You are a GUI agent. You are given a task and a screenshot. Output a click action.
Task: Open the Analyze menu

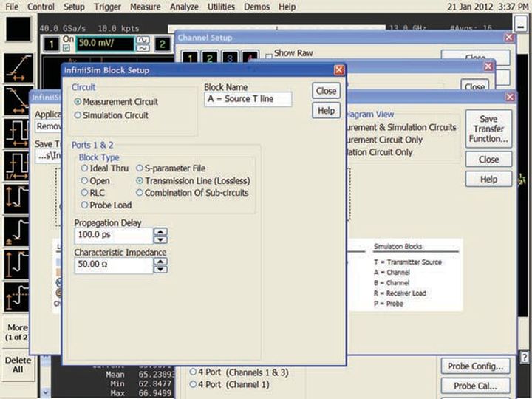click(x=184, y=7)
